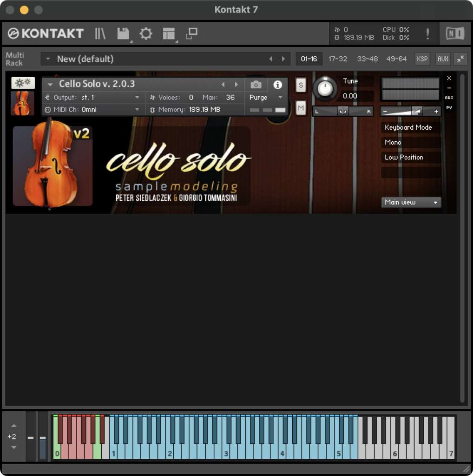The height and width of the screenshot is (476, 473).
Task: Expand the Cello Solo instrument menu arrow
Action: 50,85
